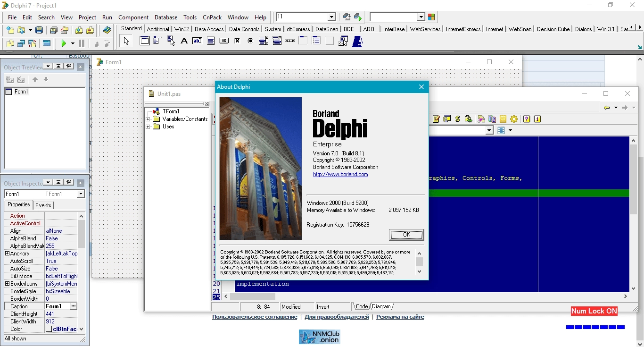The image size is (644, 347).
Task: Click the yellow gear icon in editor toolbar
Action: 514,119
